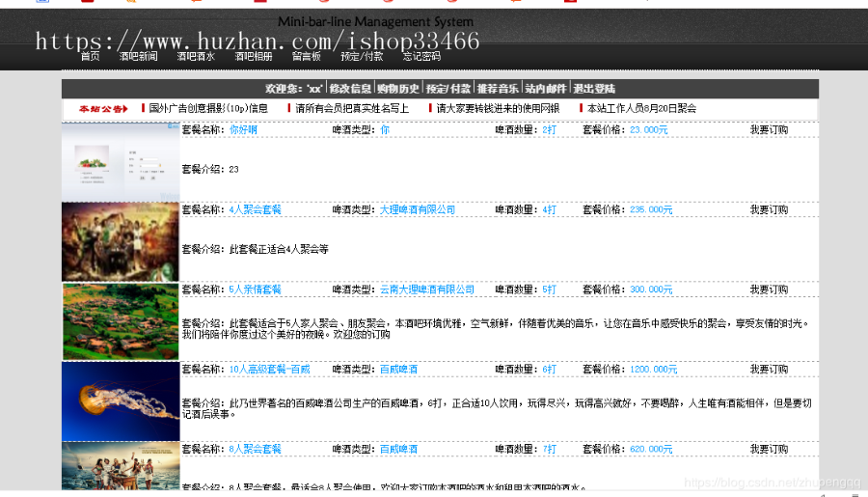Go to 酒吧新闻 in top navigation

(x=138, y=57)
